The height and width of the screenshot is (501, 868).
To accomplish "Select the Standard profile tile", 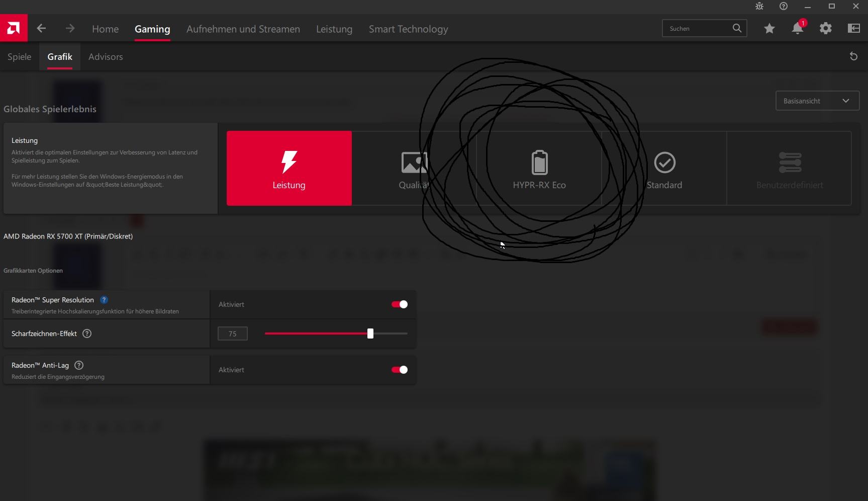I will pyautogui.click(x=664, y=168).
